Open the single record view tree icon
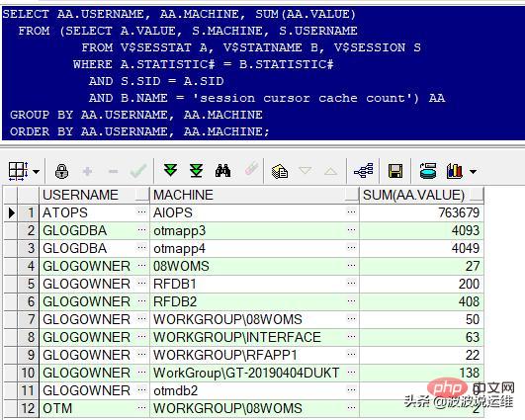525x420 pixels. click(x=364, y=171)
